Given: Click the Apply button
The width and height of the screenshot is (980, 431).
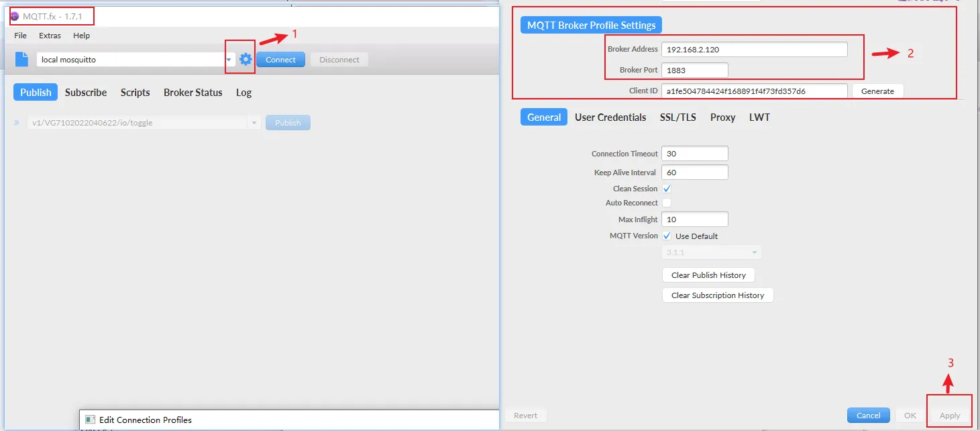Looking at the screenshot, I should click(950, 416).
